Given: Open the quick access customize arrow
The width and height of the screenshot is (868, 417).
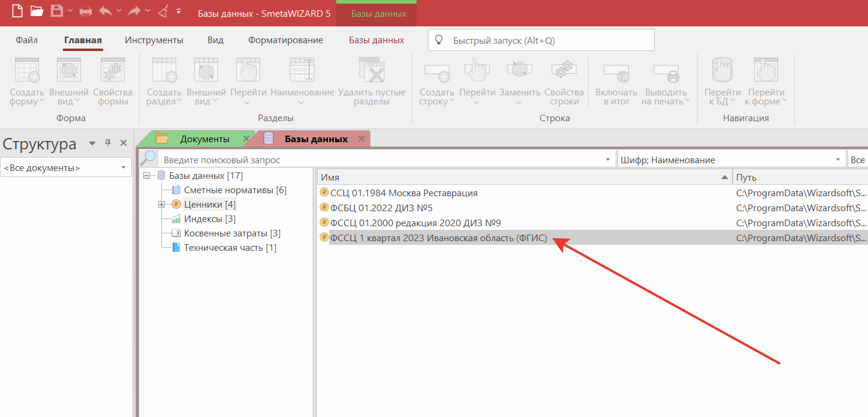Looking at the screenshot, I should [179, 11].
